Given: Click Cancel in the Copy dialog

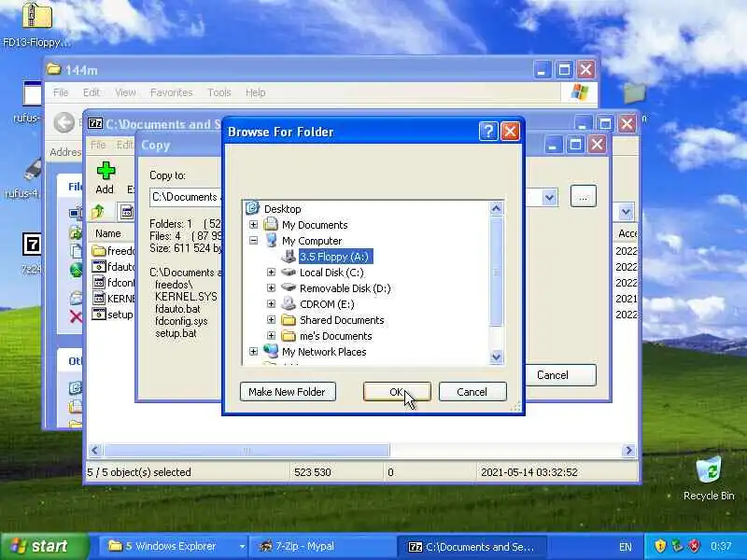Looking at the screenshot, I should click(x=553, y=375).
